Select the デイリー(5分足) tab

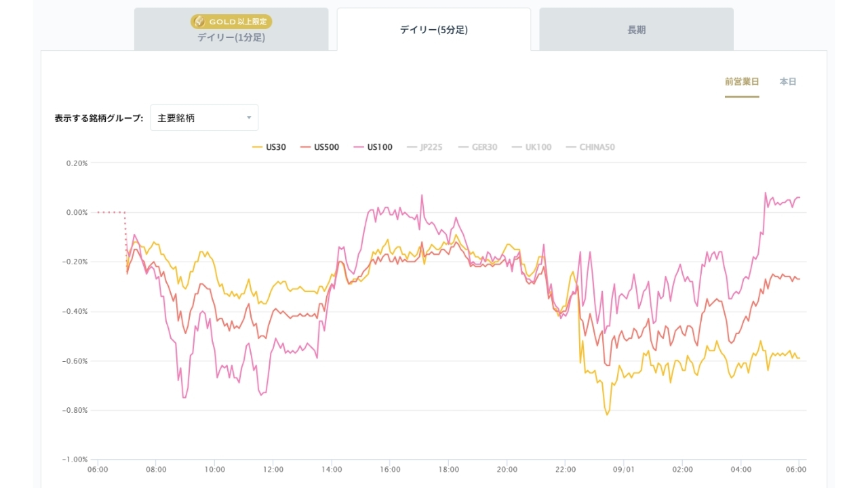(x=434, y=29)
